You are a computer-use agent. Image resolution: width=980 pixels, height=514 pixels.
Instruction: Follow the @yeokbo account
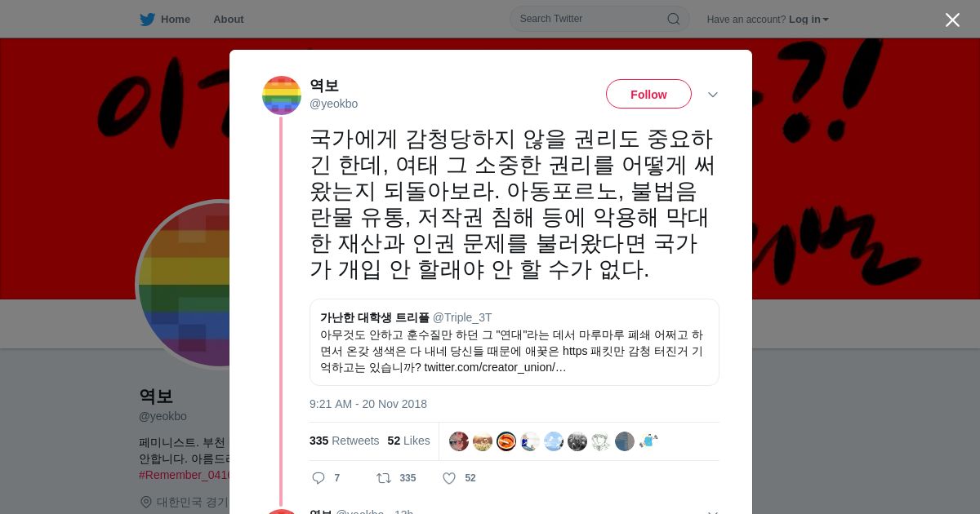[x=648, y=95]
